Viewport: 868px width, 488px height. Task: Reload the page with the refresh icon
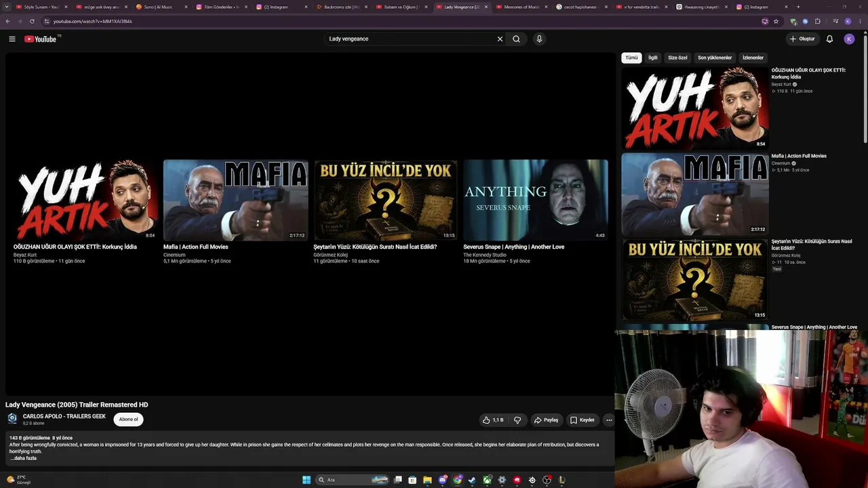pyautogui.click(x=32, y=21)
